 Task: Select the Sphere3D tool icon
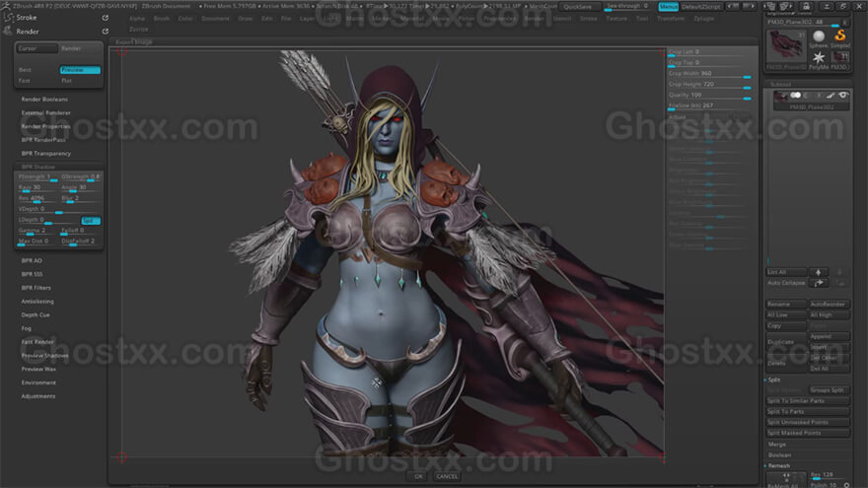tap(818, 37)
